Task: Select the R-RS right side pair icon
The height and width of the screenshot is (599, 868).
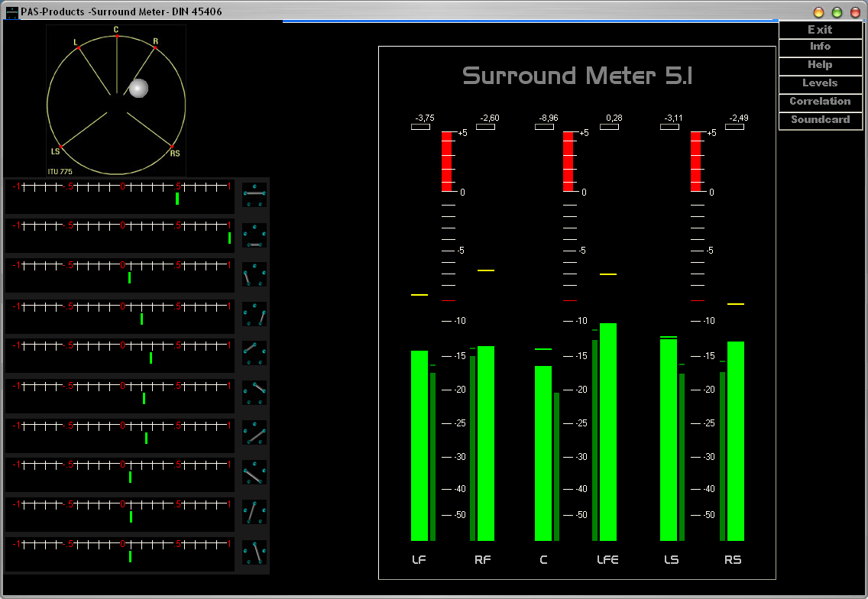Action: tap(254, 314)
